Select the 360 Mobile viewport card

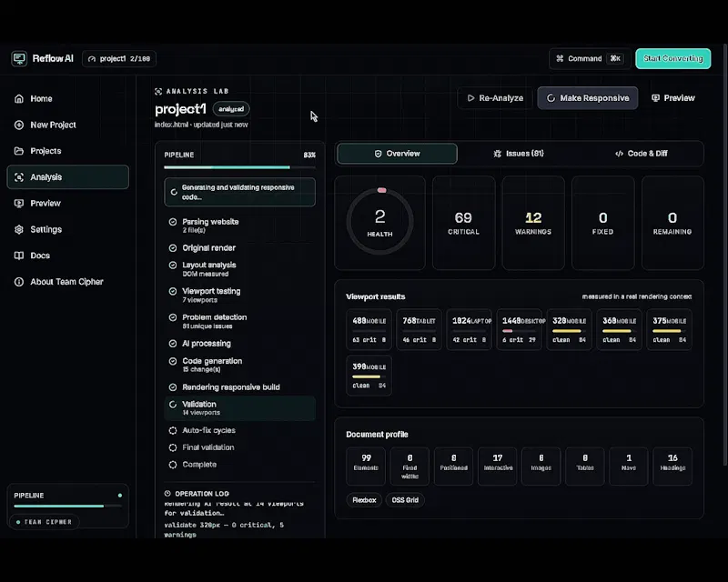(x=620, y=329)
